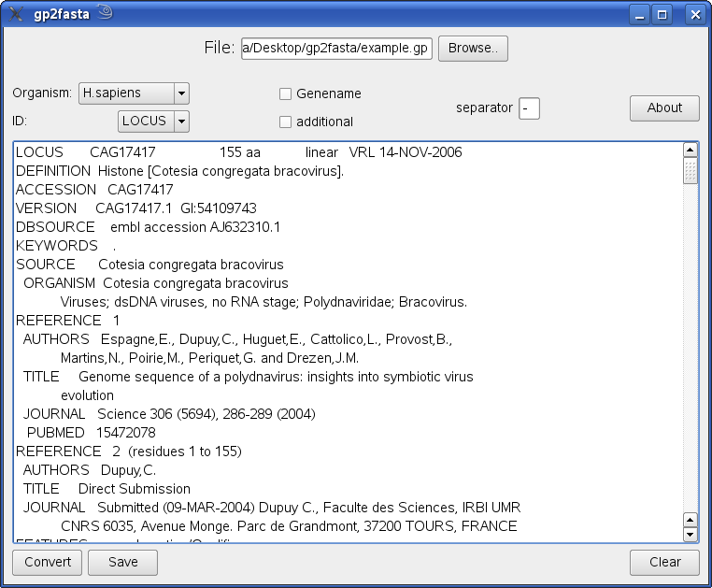
Task: Enable the Genename checkbox
Action: pyautogui.click(x=286, y=93)
